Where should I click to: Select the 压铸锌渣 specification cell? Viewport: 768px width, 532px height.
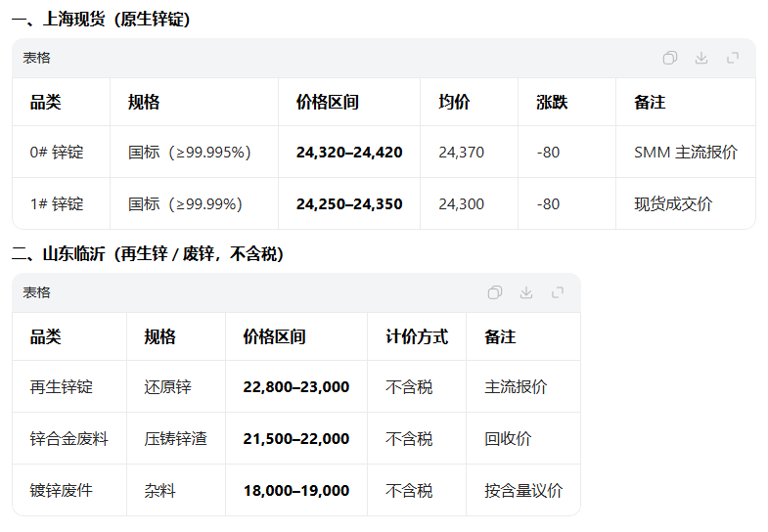(175, 439)
